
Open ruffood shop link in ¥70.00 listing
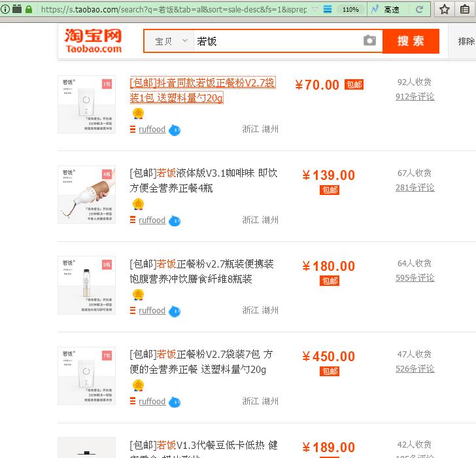152,130
